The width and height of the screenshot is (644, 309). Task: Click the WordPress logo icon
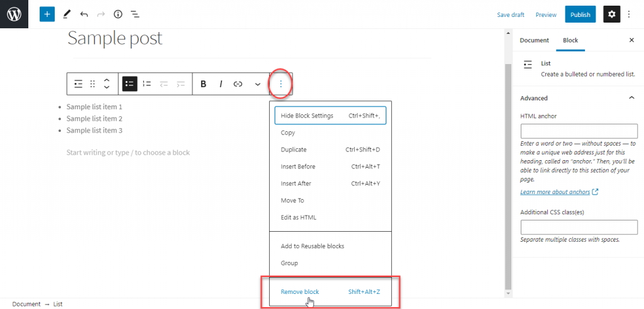coord(14,14)
